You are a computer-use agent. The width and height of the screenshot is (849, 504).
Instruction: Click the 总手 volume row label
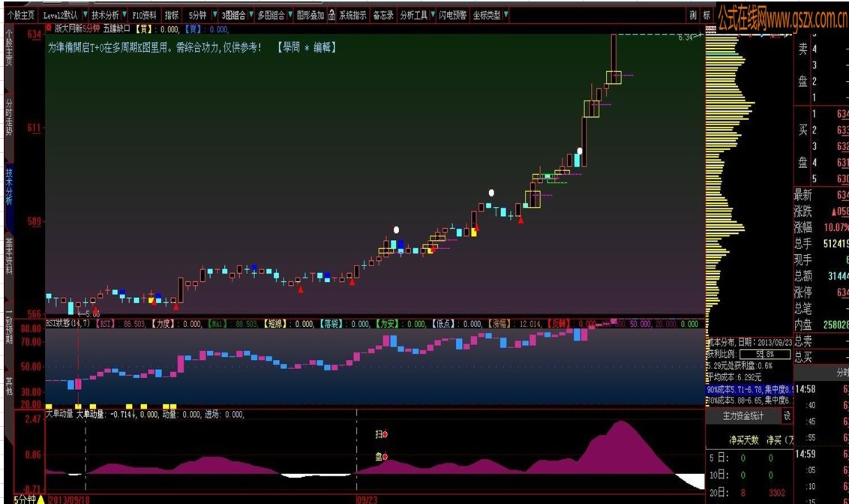[x=803, y=244]
